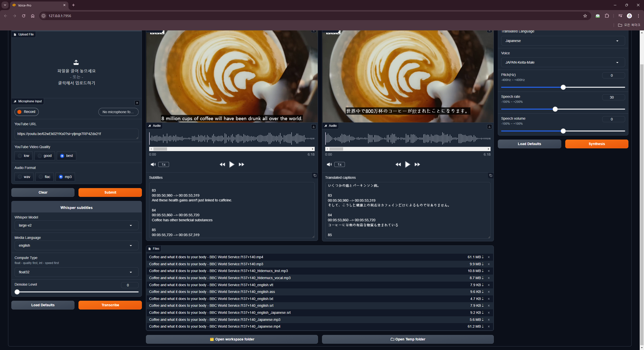Fast-forward the translated audio player
644x350 pixels.
(x=417, y=164)
